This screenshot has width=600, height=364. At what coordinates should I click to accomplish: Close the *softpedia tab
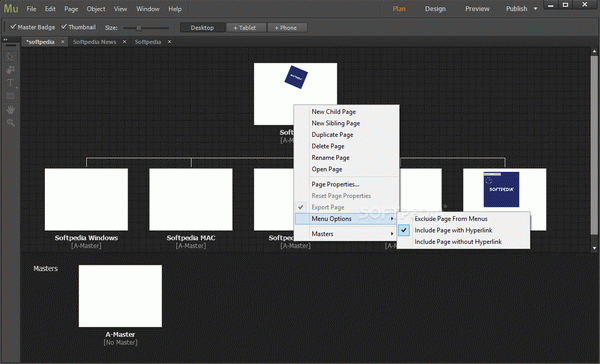point(63,42)
